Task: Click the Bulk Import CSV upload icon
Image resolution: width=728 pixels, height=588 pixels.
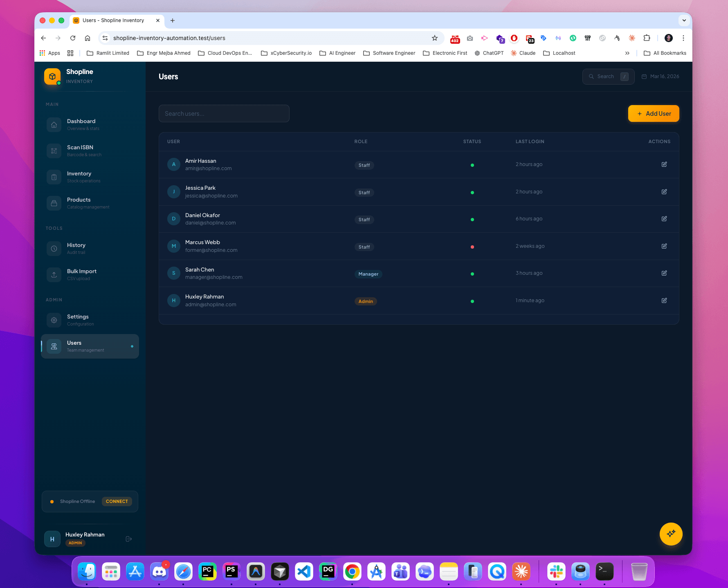Action: (54, 274)
